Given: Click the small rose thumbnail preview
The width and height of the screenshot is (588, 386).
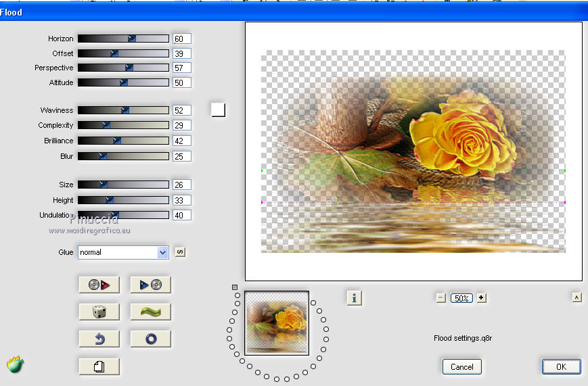Looking at the screenshot, I should (x=277, y=323).
